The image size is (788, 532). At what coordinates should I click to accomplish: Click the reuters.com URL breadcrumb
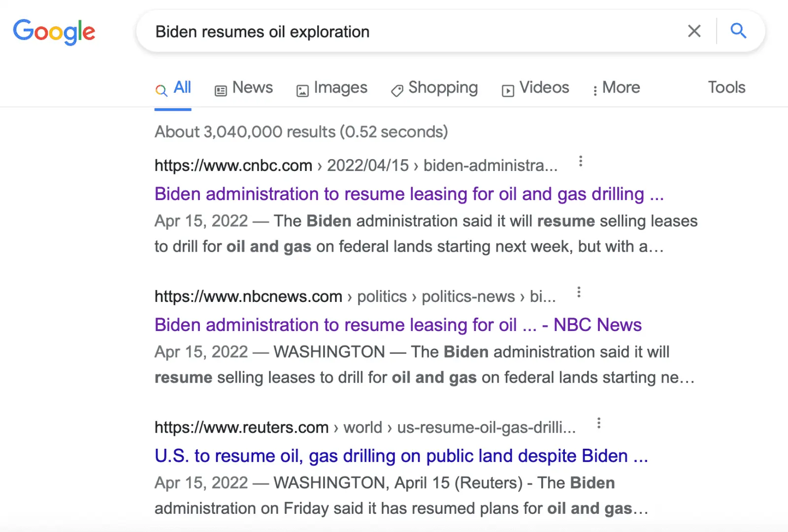tap(241, 428)
